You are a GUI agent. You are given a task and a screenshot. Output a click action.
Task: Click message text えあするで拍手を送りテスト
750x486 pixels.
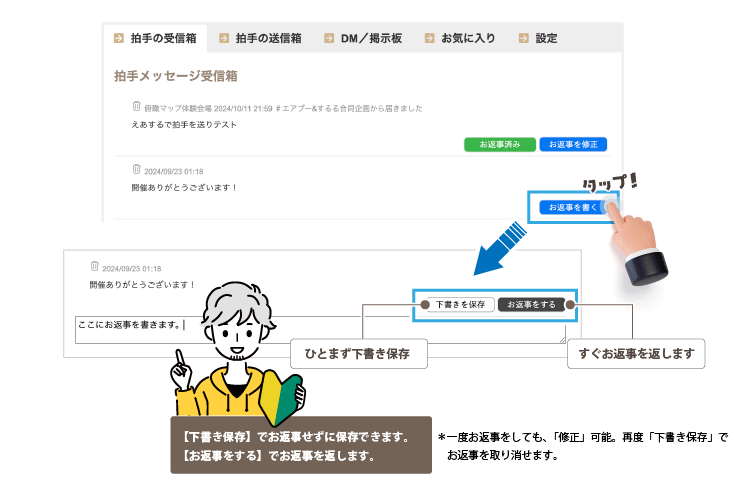(184, 125)
